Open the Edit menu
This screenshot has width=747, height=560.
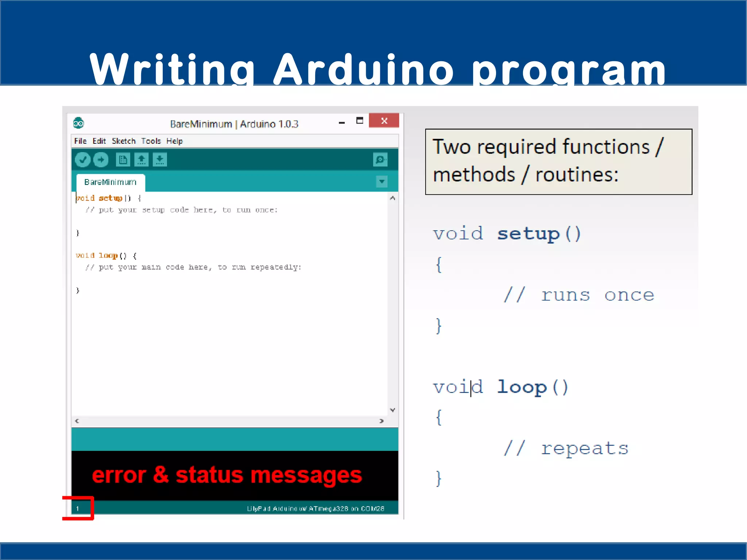coord(99,141)
